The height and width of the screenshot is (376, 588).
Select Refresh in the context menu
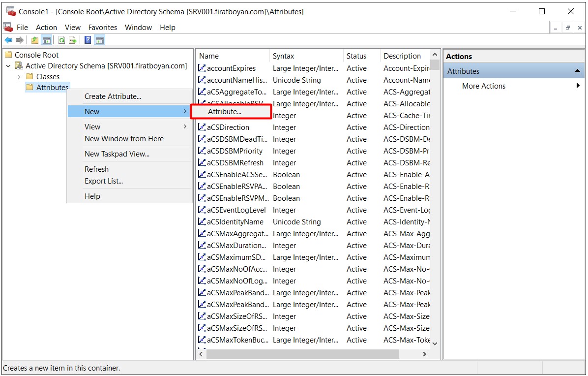pos(96,169)
